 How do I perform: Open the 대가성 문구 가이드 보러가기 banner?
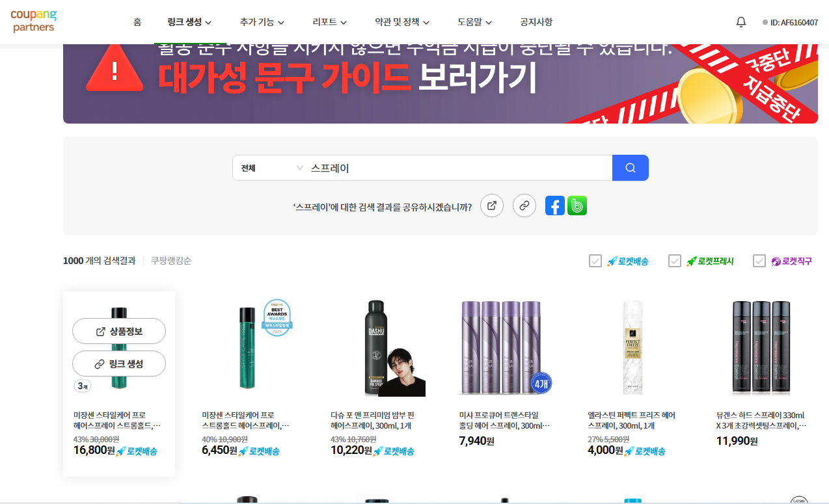click(x=441, y=83)
